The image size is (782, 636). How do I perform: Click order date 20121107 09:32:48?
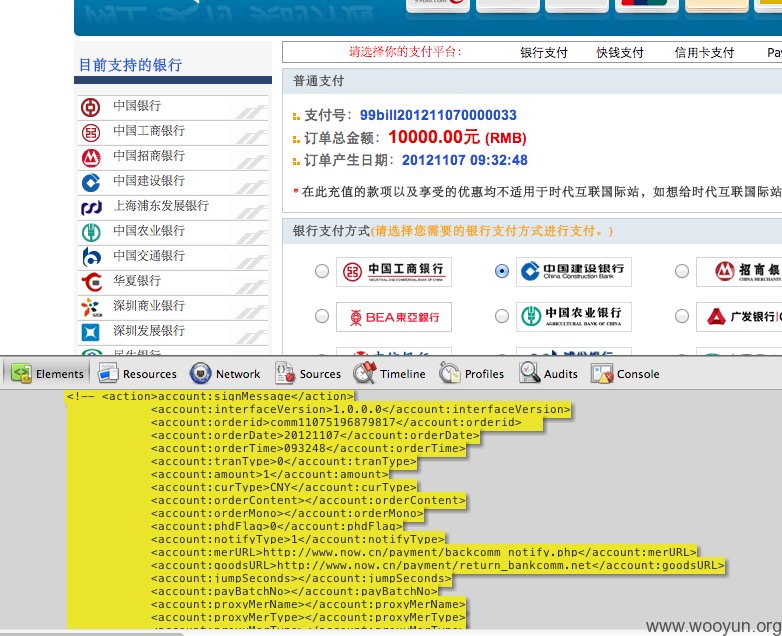point(465,160)
